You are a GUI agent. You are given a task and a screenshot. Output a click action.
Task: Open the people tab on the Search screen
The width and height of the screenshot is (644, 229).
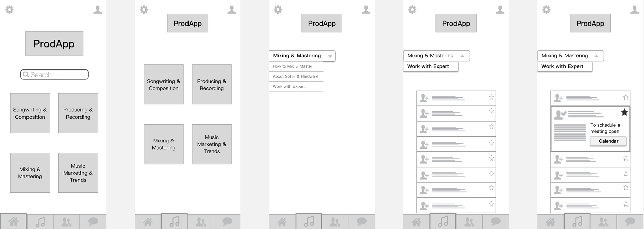(66, 222)
